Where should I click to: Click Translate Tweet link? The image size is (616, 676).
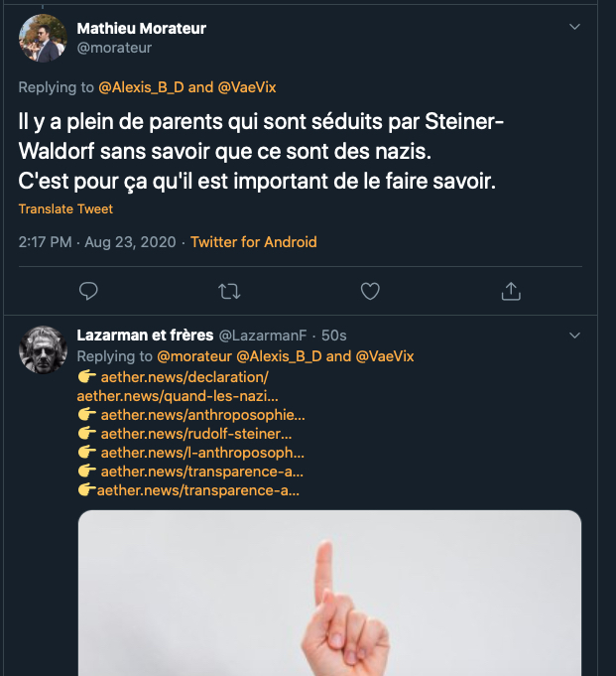pyautogui.click(x=65, y=209)
